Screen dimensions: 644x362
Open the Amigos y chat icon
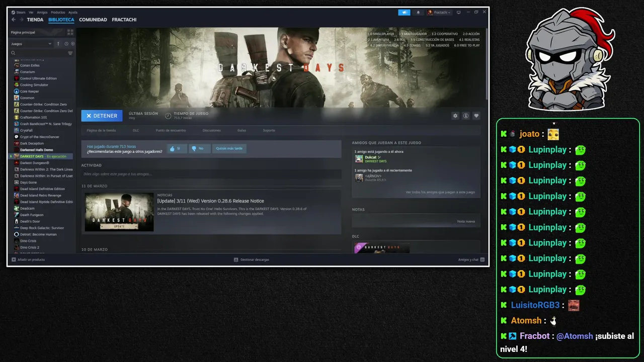click(482, 259)
